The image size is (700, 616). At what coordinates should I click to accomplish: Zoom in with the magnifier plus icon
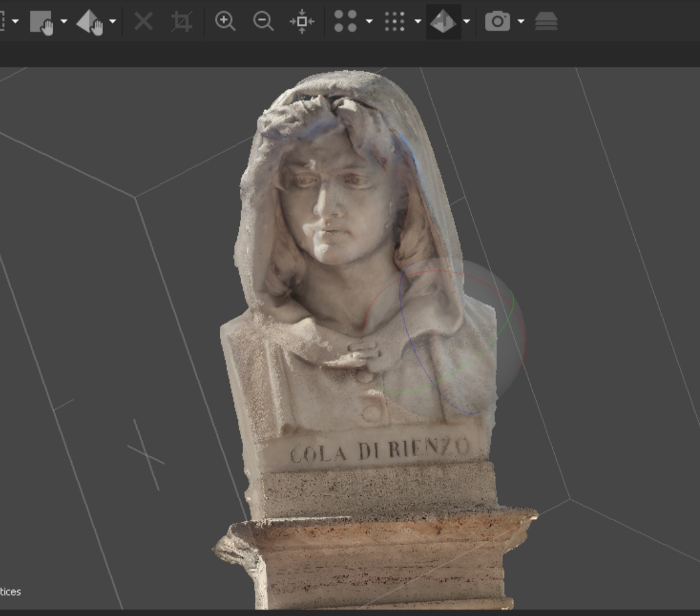click(x=225, y=21)
